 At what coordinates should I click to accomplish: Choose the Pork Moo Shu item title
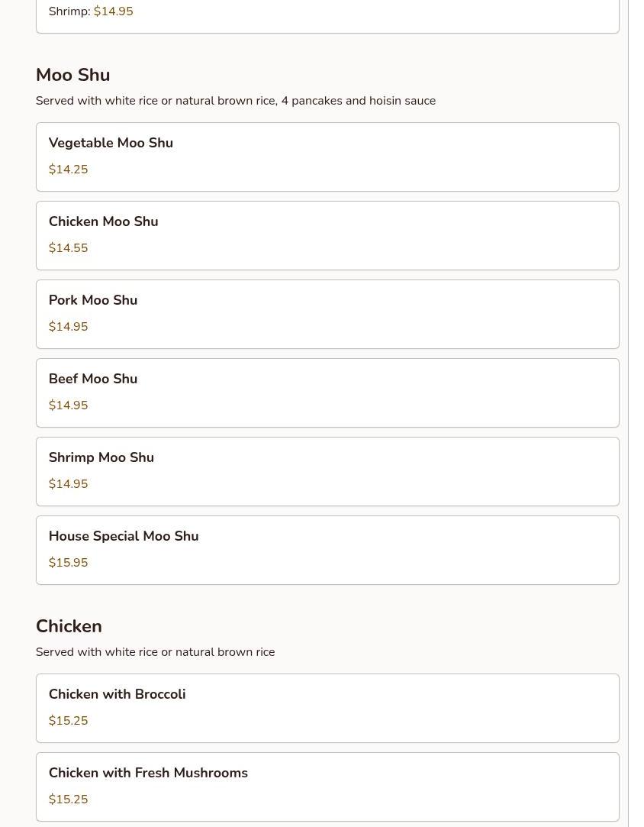[x=93, y=300]
